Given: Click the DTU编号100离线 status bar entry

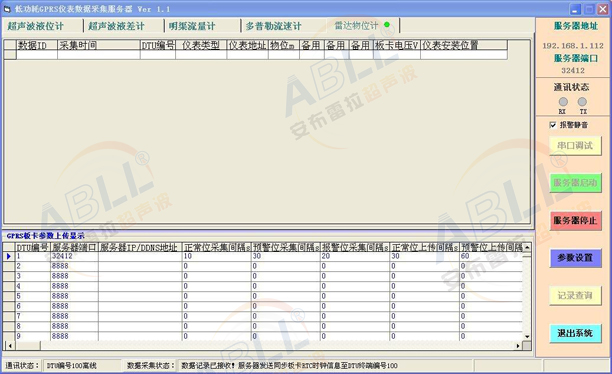Looking at the screenshot, I should [71, 366].
